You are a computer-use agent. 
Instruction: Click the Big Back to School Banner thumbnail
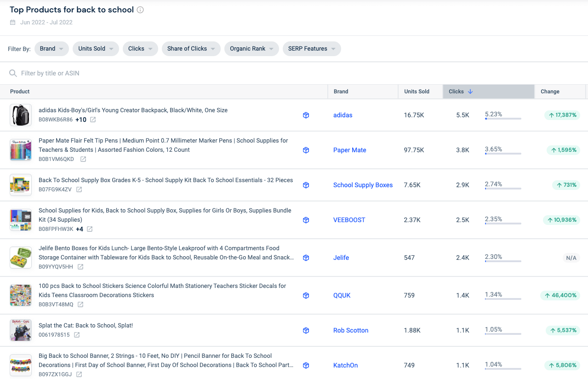coord(21,365)
